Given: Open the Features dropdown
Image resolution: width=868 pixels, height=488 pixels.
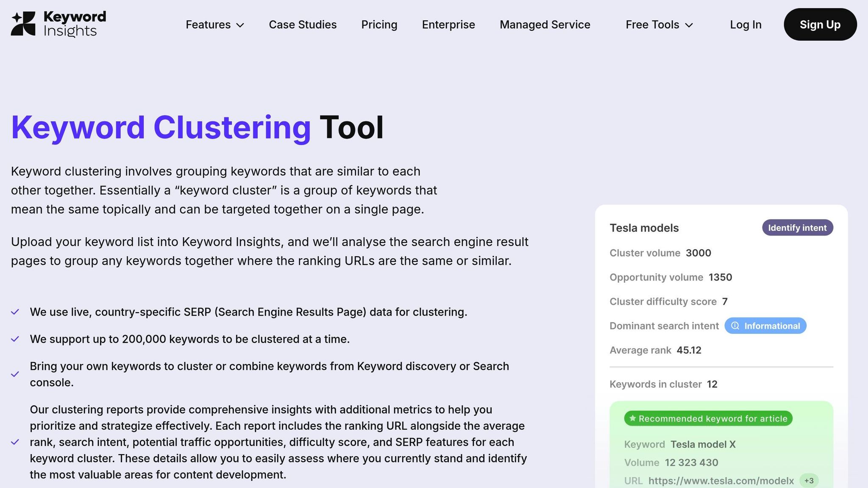Looking at the screenshot, I should point(214,25).
